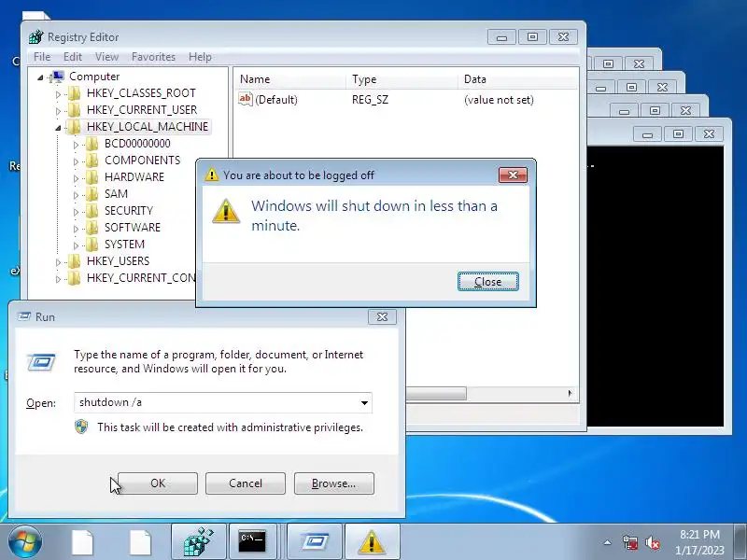Expand HKEY_CURRENT_USER tree node
The image size is (747, 560).
(58, 110)
